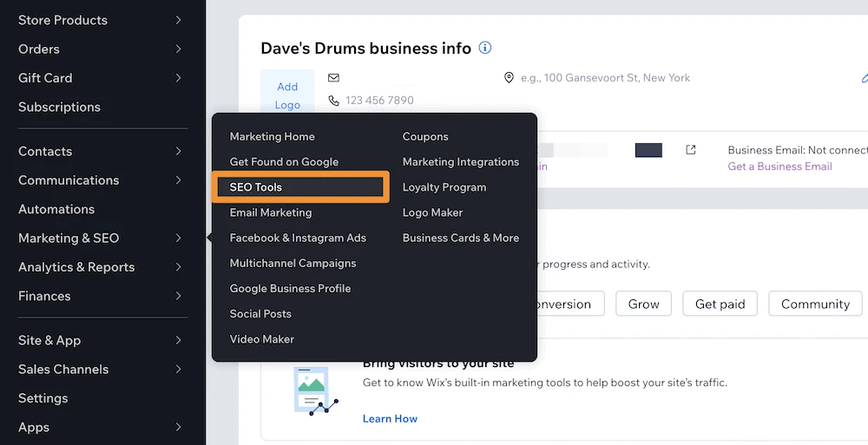Open Apps in sidebar

click(x=34, y=428)
